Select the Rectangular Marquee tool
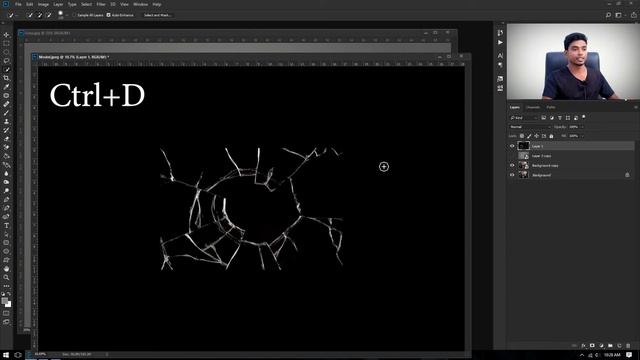The image size is (640, 360). tap(6, 43)
